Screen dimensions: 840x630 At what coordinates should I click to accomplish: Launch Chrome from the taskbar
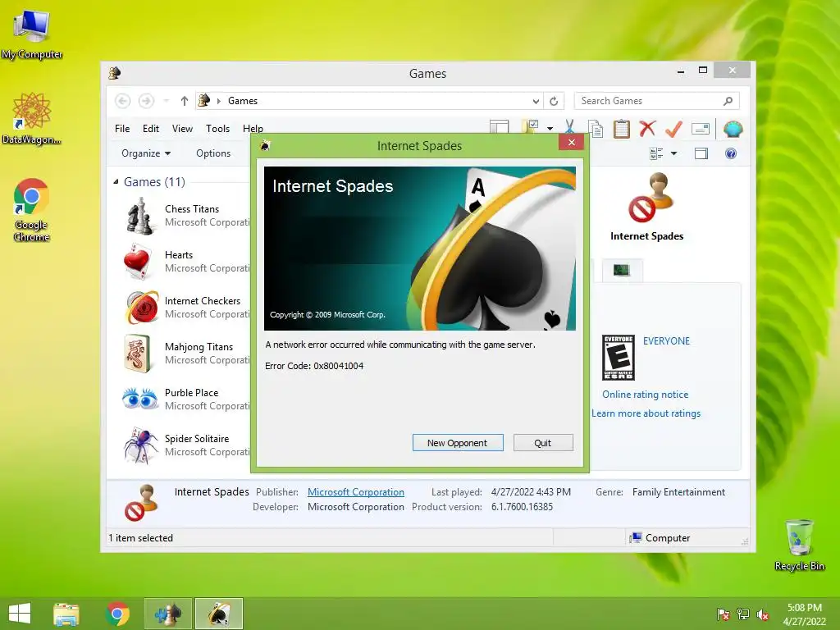tap(117, 614)
